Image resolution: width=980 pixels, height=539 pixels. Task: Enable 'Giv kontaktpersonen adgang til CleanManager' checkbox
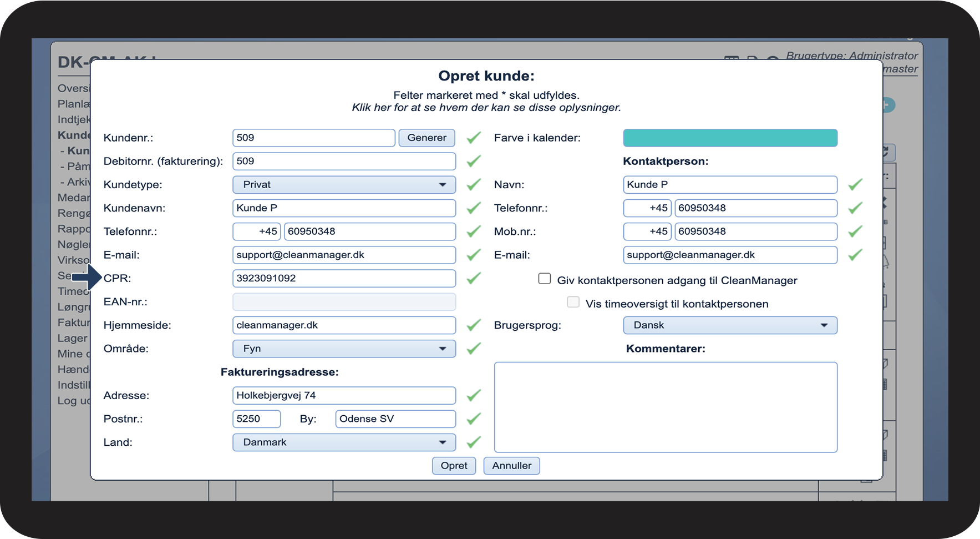coord(545,279)
